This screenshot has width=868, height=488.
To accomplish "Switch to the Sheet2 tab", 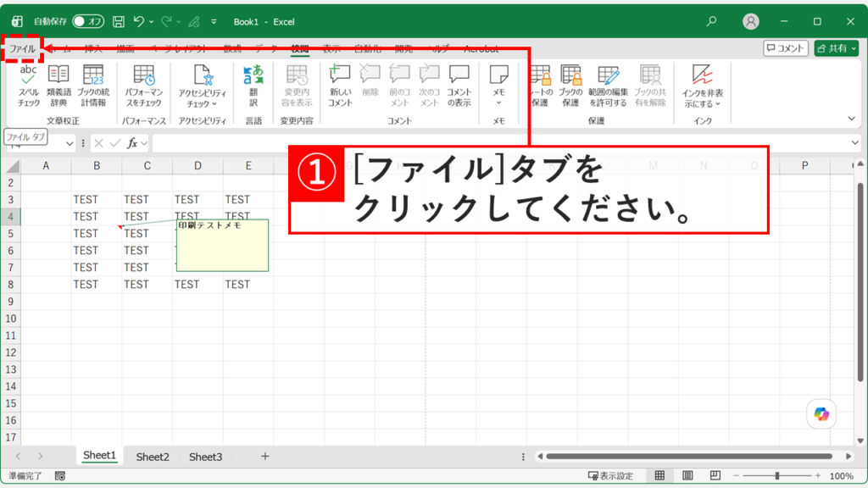I will 153,457.
